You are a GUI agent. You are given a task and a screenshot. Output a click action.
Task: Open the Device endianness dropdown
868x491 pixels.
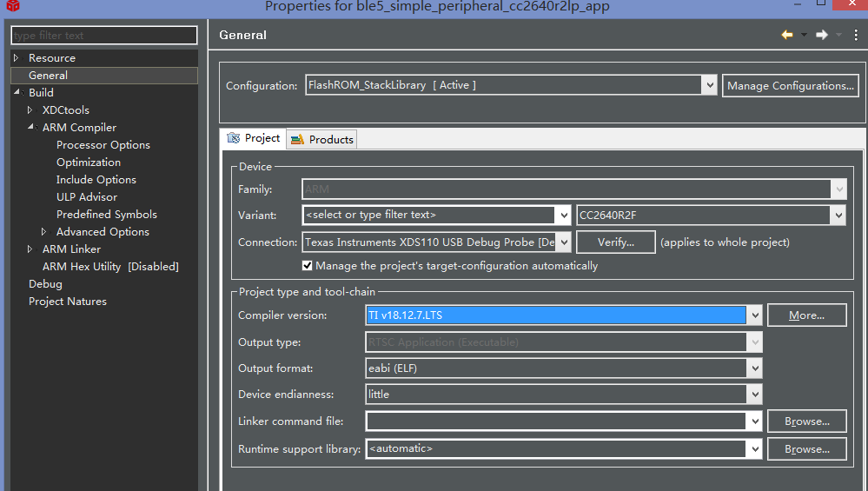[754, 395]
